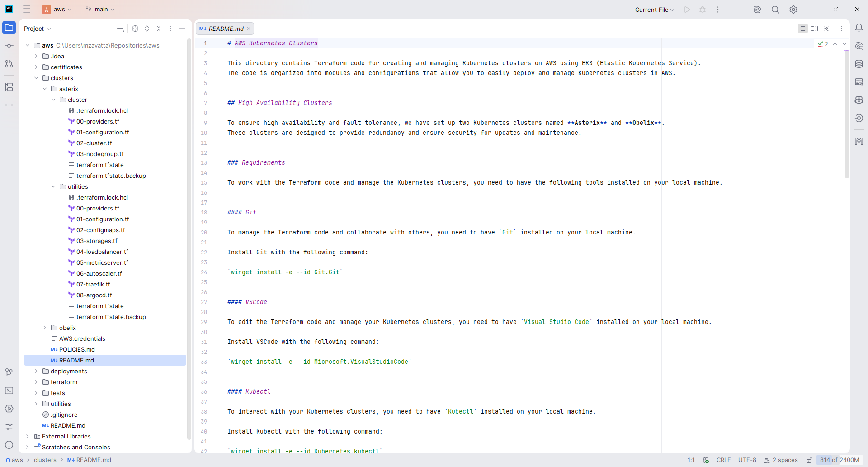Open the aws project dropdown
Viewport: 868px width, 467px height.
pyautogui.click(x=57, y=10)
